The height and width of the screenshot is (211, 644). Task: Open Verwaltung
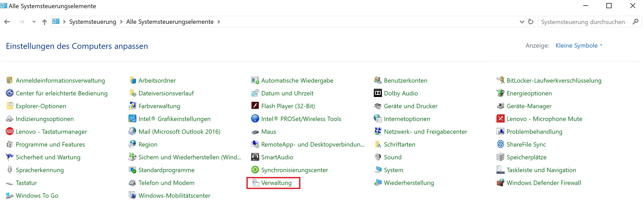(276, 183)
